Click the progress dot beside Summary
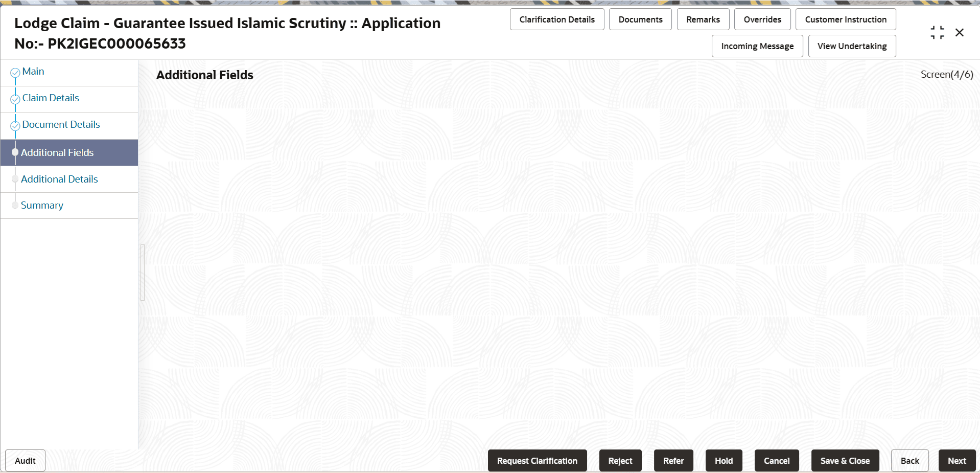Image resolution: width=980 pixels, height=473 pixels. pyautogui.click(x=15, y=205)
